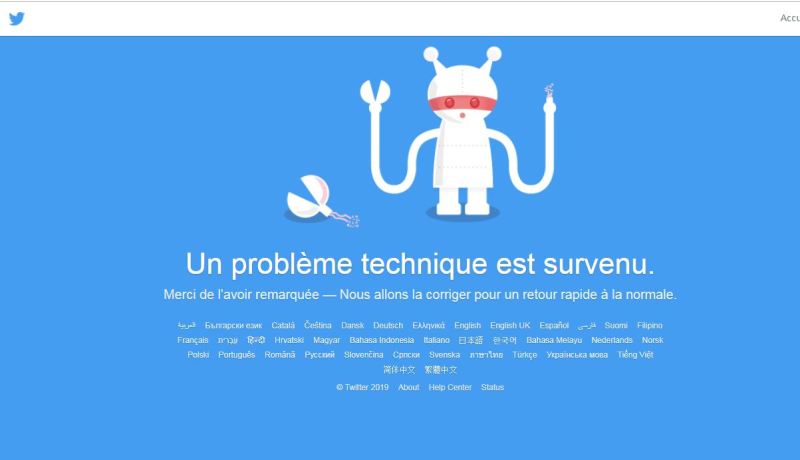
Task: Choose Italiano language link
Action: [437, 340]
